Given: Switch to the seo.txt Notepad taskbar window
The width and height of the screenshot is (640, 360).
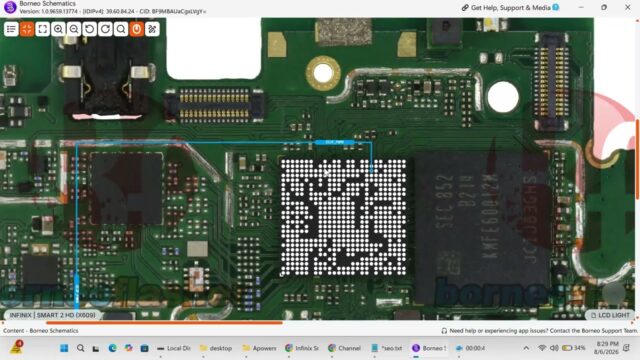Looking at the screenshot, I should tap(387, 348).
